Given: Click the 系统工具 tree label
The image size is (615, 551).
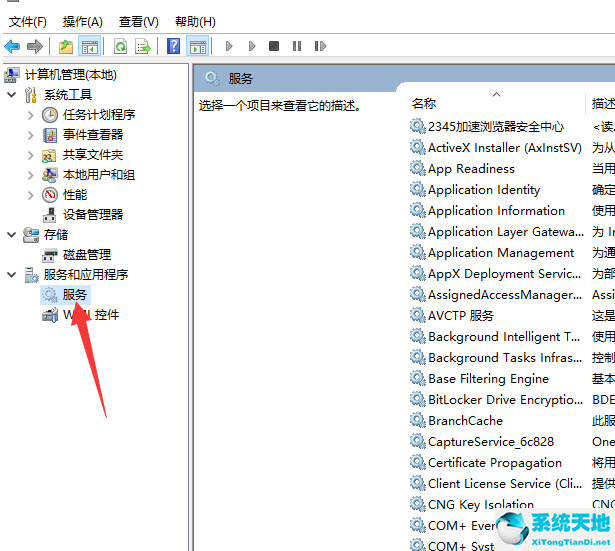Looking at the screenshot, I should pyautogui.click(x=68, y=95).
